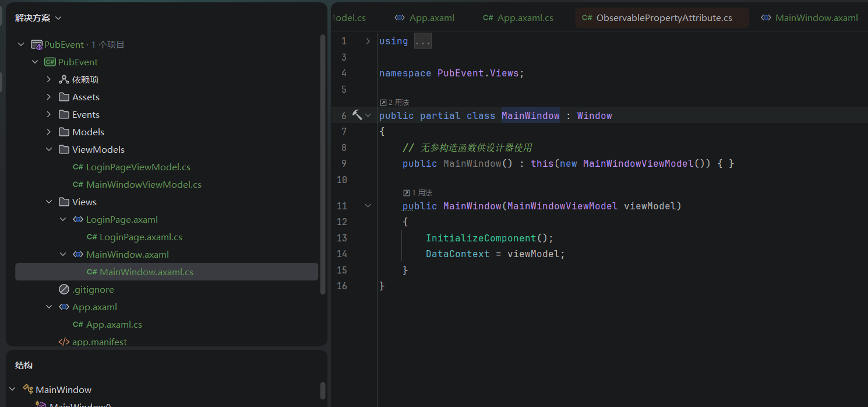Click the XAML icon of LoginPage.axaml
This screenshot has height=407, width=868.
[x=77, y=220]
